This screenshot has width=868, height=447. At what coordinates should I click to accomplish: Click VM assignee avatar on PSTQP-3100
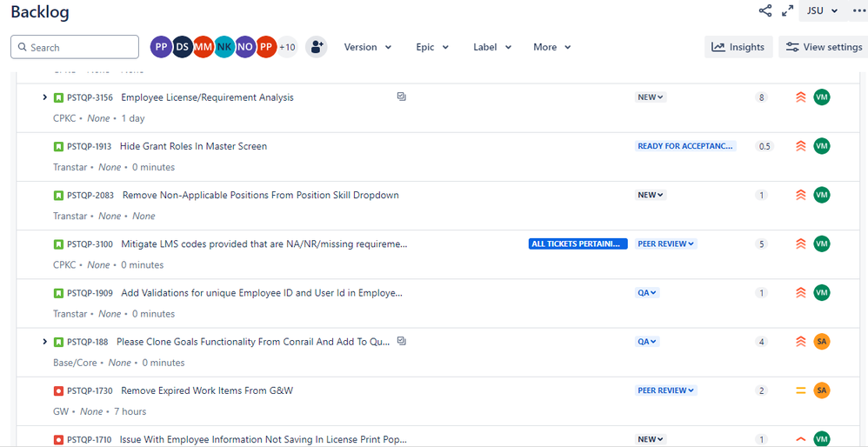(822, 244)
